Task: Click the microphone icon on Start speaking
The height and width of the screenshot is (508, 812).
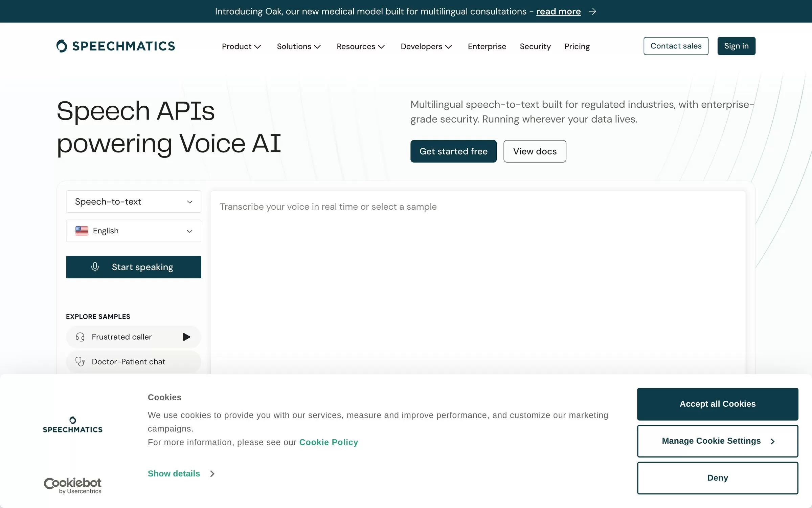Action: click(x=95, y=267)
